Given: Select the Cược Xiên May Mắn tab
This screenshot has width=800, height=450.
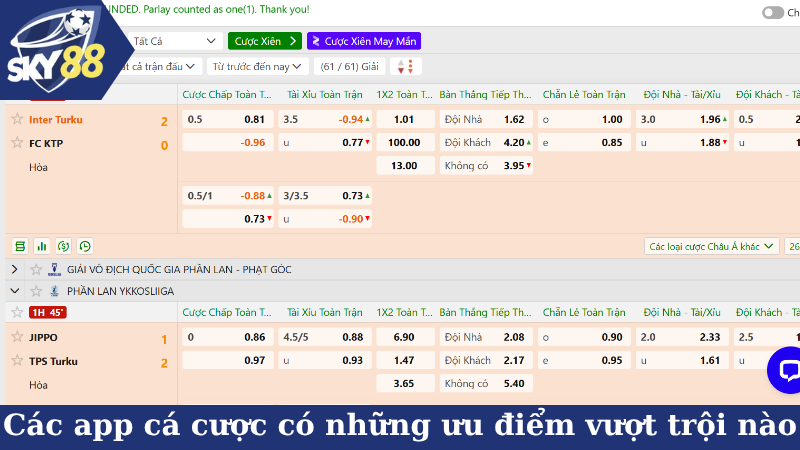Looking at the screenshot, I should [363, 41].
